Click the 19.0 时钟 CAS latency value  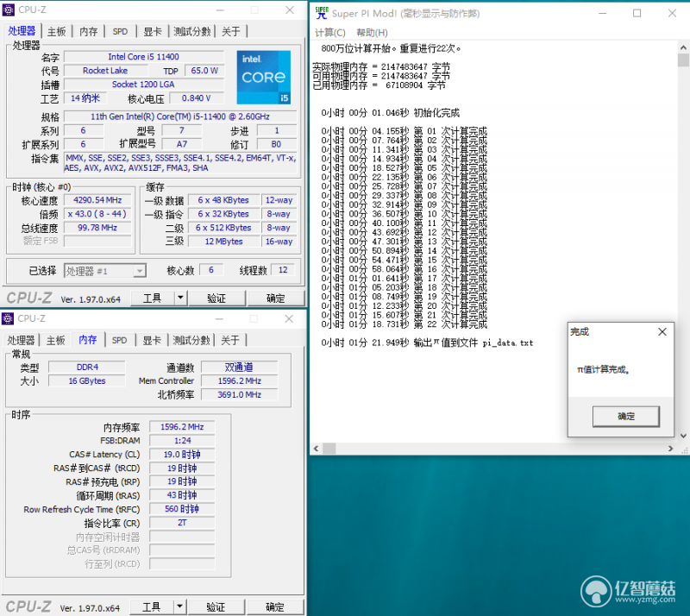tap(182, 454)
